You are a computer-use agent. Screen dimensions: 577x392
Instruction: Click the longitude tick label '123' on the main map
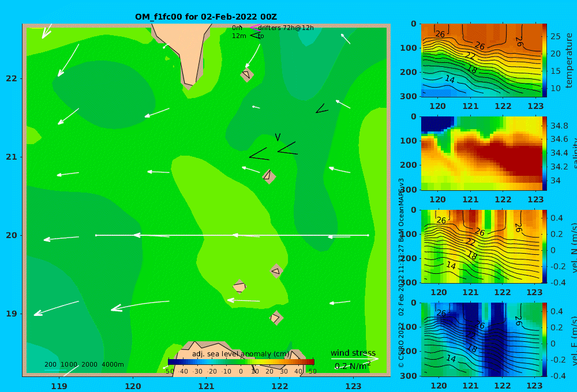[x=353, y=386]
